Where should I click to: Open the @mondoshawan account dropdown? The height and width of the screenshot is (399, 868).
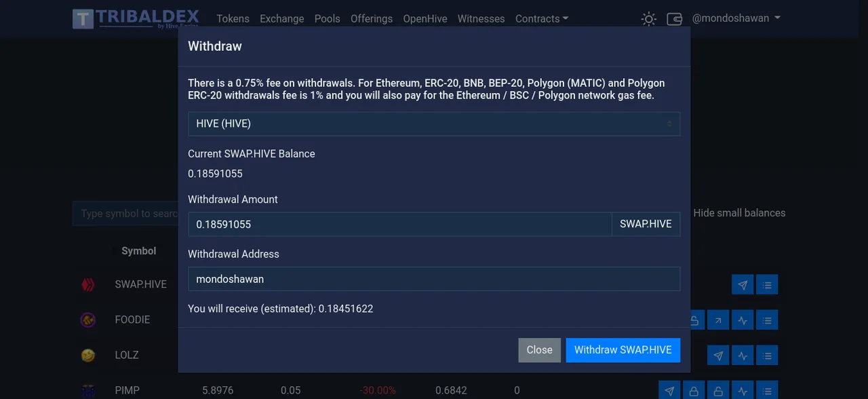point(736,18)
